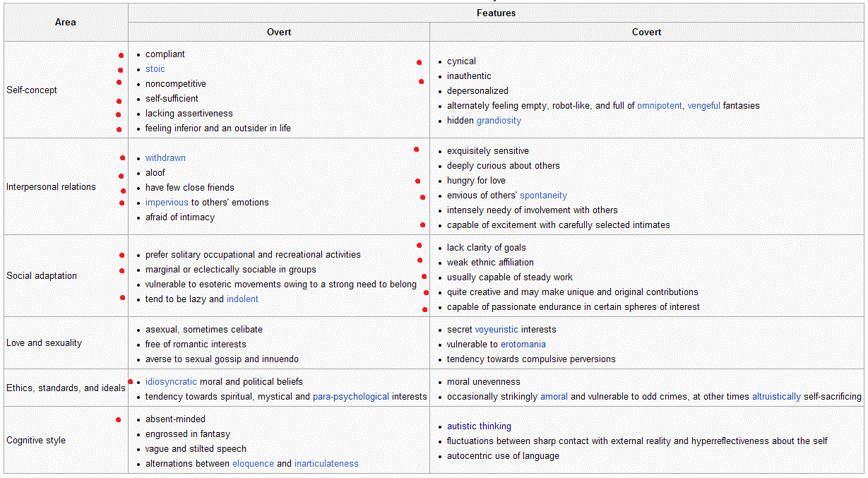868x478 pixels.
Task: Open the 'impervious' link
Action: pyautogui.click(x=167, y=203)
